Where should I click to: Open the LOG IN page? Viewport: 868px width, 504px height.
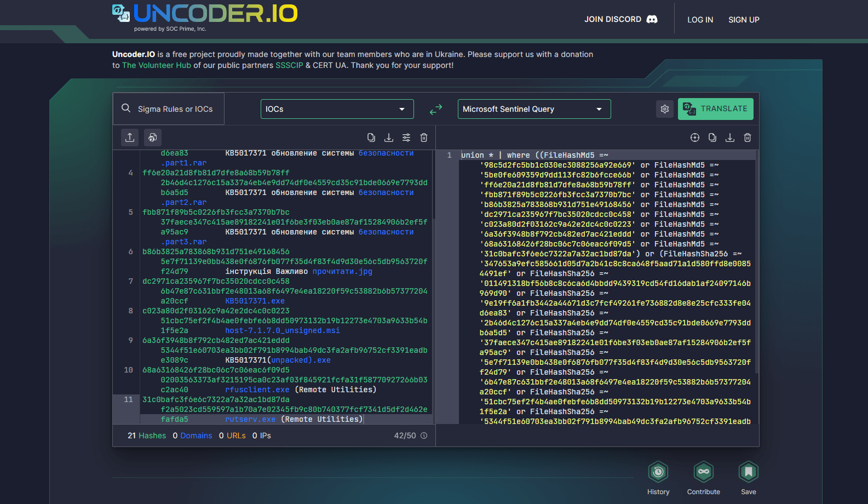[700, 20]
